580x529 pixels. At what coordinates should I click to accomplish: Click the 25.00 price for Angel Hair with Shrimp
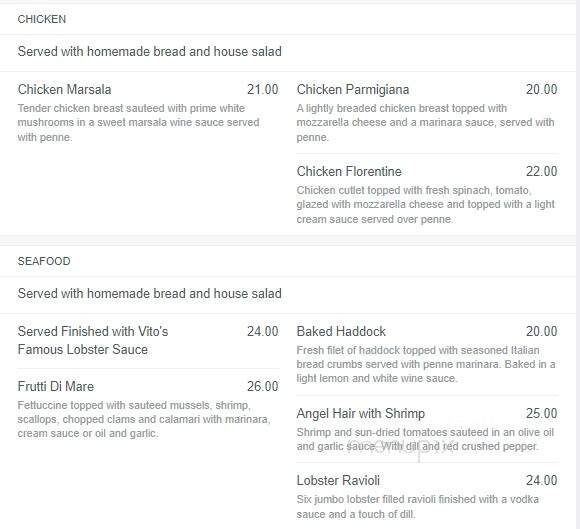click(x=542, y=414)
